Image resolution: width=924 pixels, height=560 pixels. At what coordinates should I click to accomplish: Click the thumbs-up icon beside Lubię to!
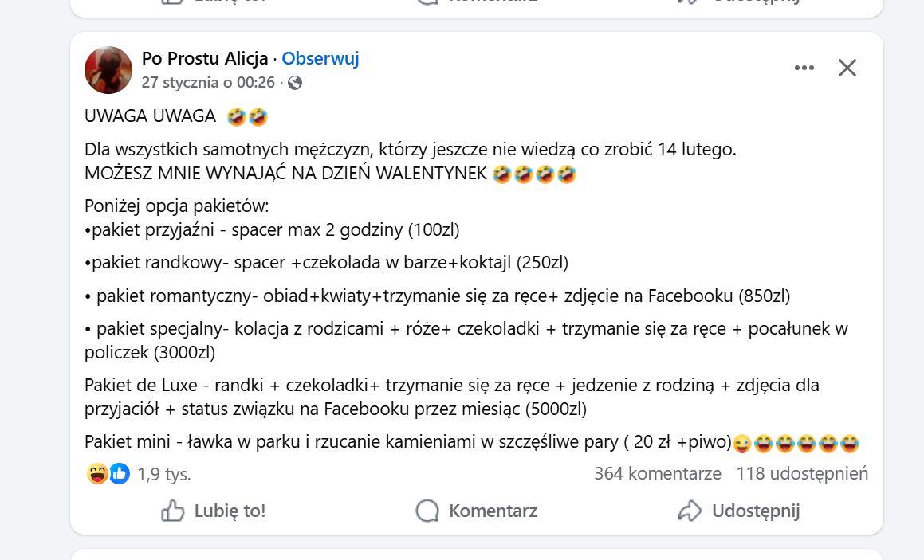point(173,511)
